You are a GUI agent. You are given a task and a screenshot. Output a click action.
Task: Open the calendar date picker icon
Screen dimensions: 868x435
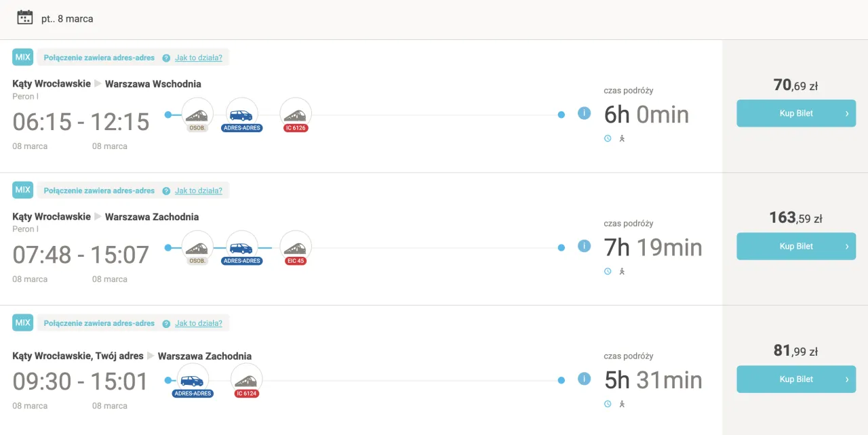point(25,18)
